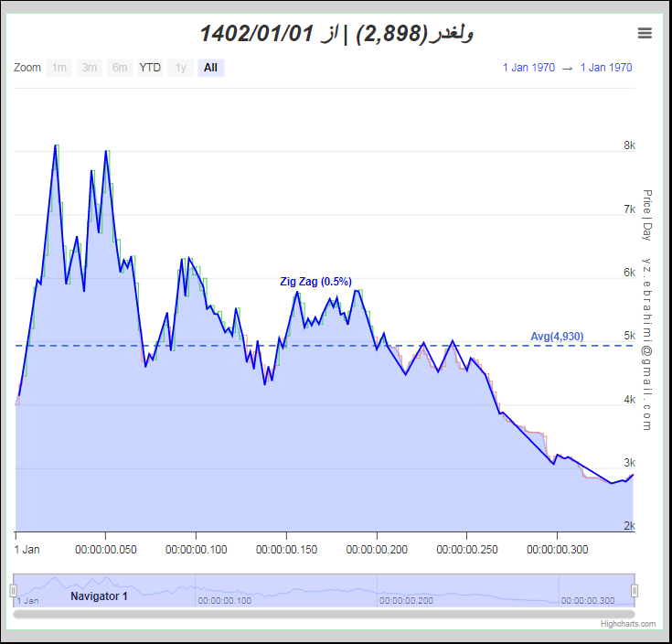The width and height of the screenshot is (672, 644).
Task: Click the 00:00:00.200 navigator marker
Action: pos(406,601)
